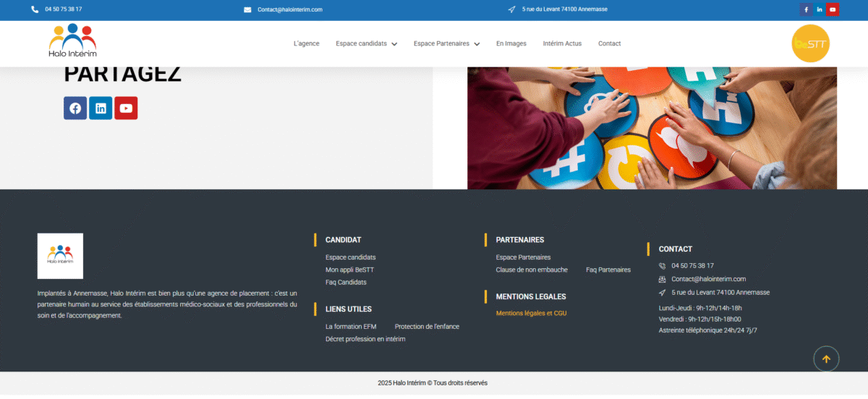Click Astreinte téléphonique 24h/24 text
Image resolution: width=868 pixels, height=399 pixels.
pyautogui.click(x=707, y=330)
